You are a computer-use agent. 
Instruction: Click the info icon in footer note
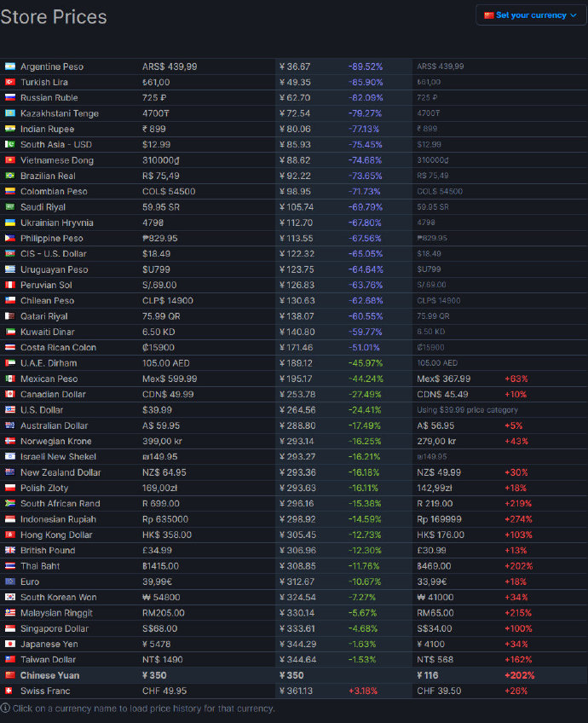pyautogui.click(x=5, y=708)
